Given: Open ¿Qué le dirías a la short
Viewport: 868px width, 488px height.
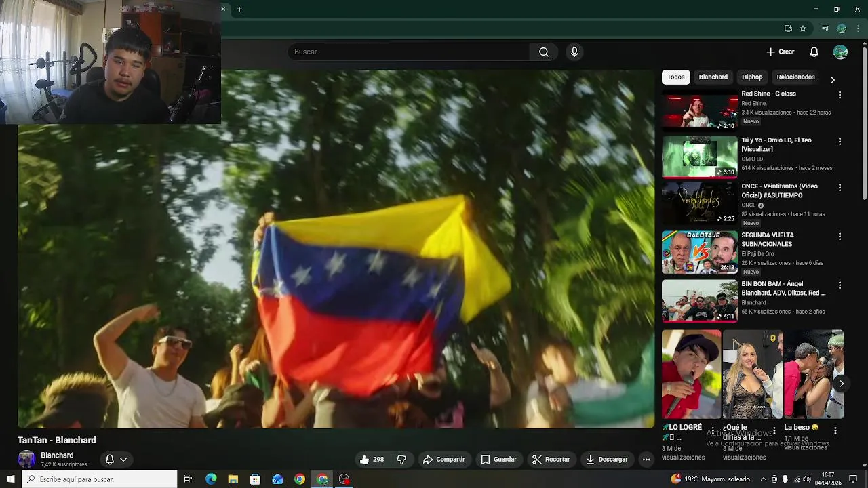Looking at the screenshot, I should (x=752, y=374).
